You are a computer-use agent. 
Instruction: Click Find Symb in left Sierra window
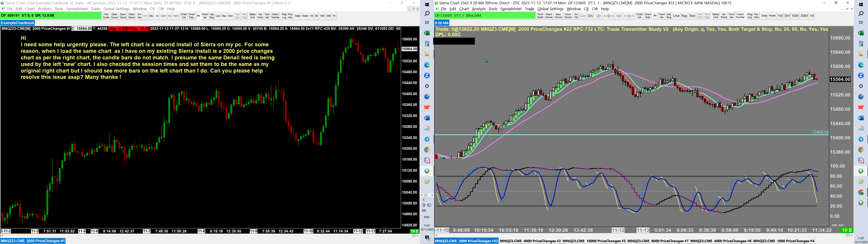point(106,16)
